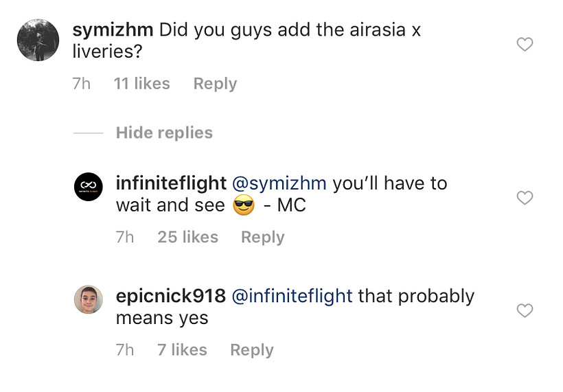Reply to infiniteflight's comment
The height and width of the screenshot is (392, 563).
pyautogui.click(x=262, y=237)
